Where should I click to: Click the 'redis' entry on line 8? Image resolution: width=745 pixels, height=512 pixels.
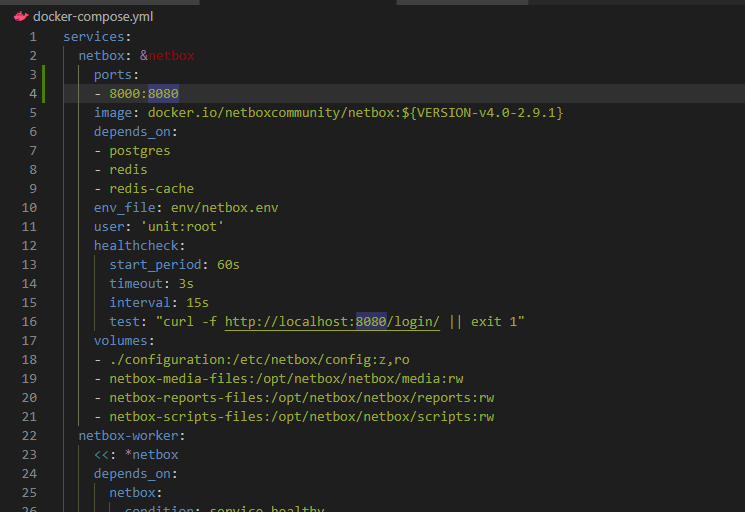(x=128, y=170)
